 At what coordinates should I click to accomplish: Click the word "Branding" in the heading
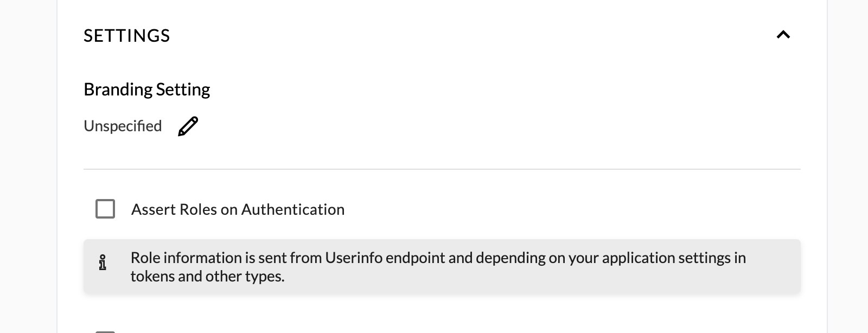118,89
